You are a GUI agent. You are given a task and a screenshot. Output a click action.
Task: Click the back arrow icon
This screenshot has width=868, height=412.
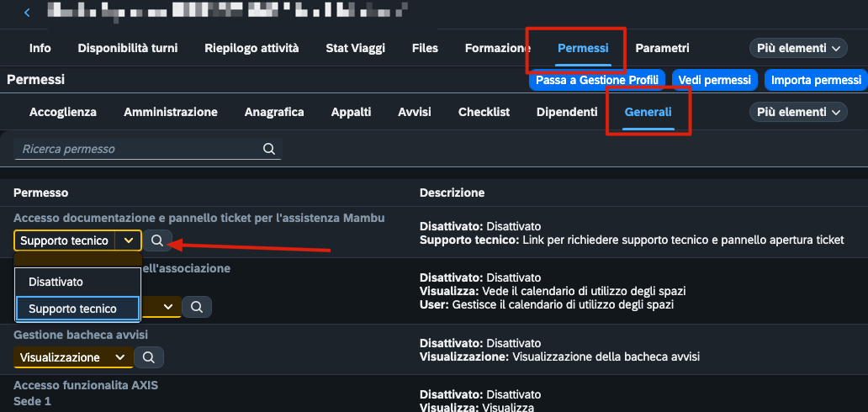[x=27, y=12]
